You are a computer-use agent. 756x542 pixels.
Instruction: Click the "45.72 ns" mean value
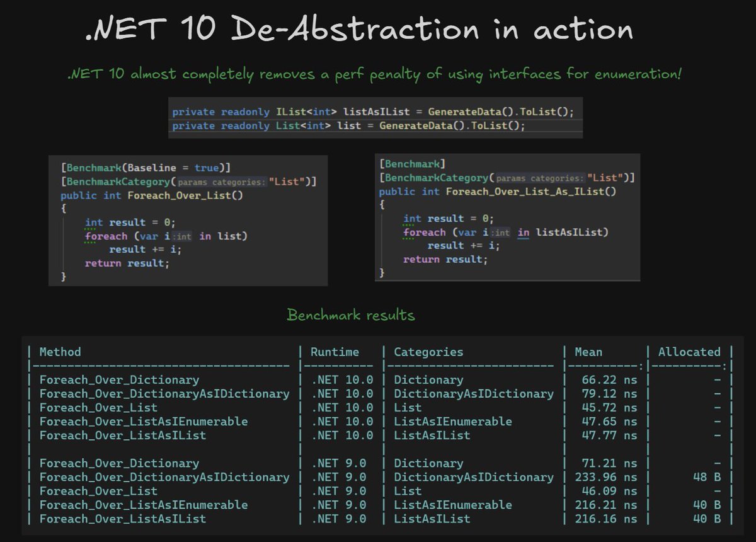pyautogui.click(x=609, y=408)
